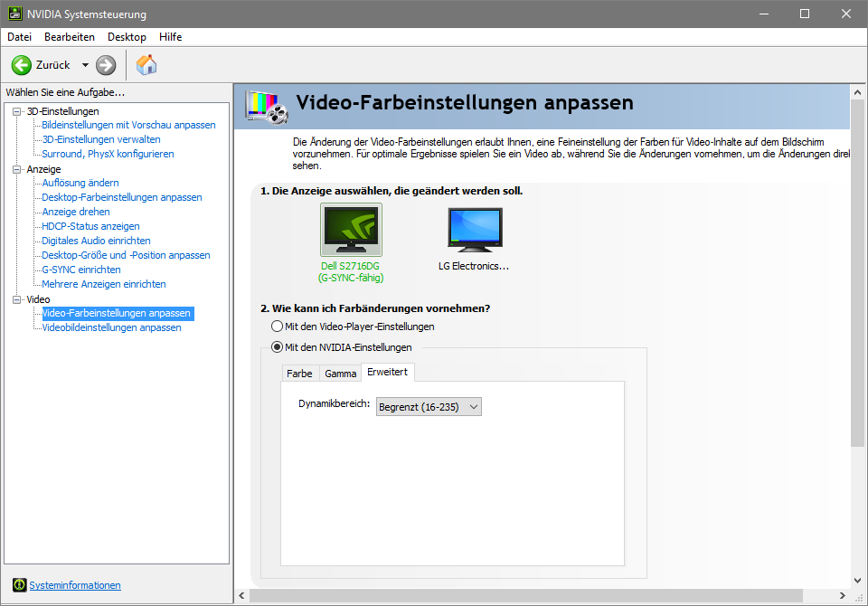The width and height of the screenshot is (868, 606).
Task: Click the green Zurück back arrow icon
Action: [x=21, y=65]
